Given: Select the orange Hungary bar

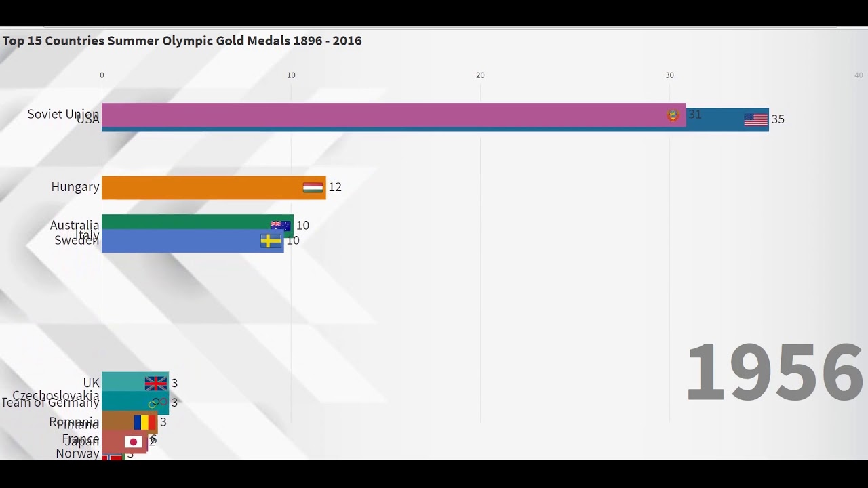Looking at the screenshot, I should tap(214, 188).
